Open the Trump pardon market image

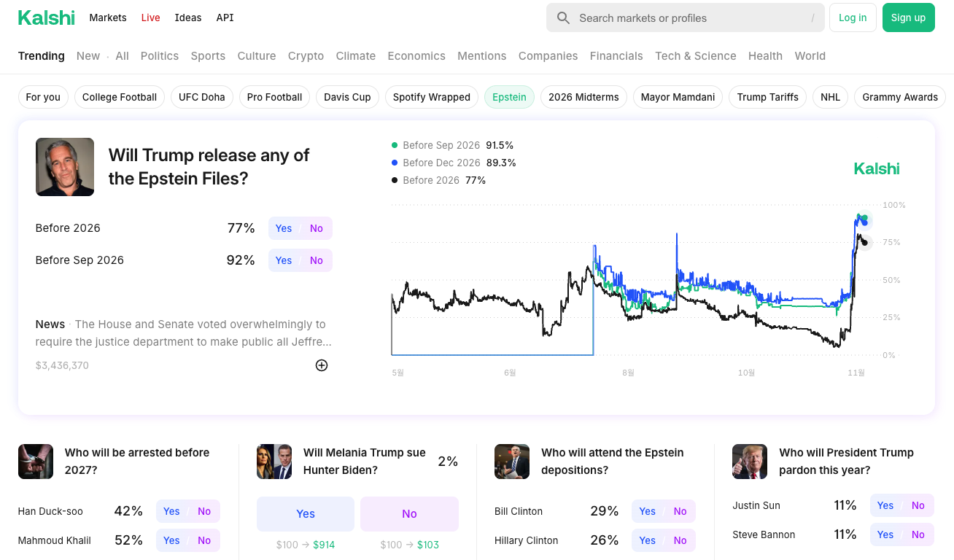point(750,462)
